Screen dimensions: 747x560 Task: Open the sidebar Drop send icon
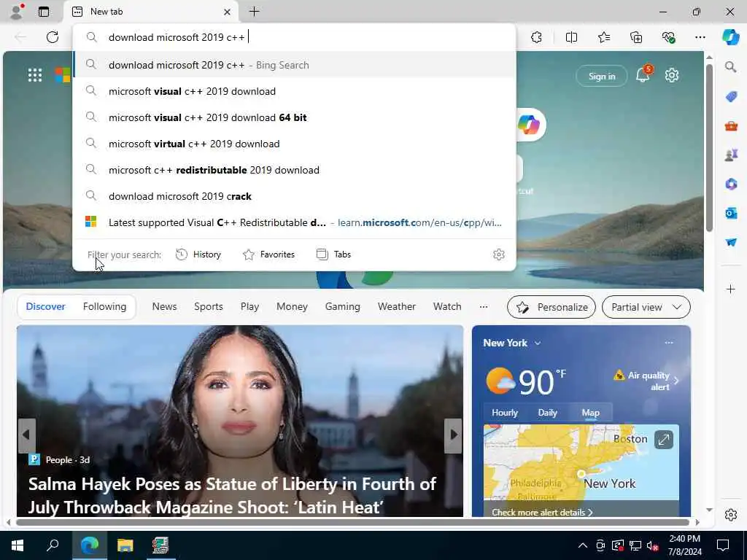click(731, 242)
